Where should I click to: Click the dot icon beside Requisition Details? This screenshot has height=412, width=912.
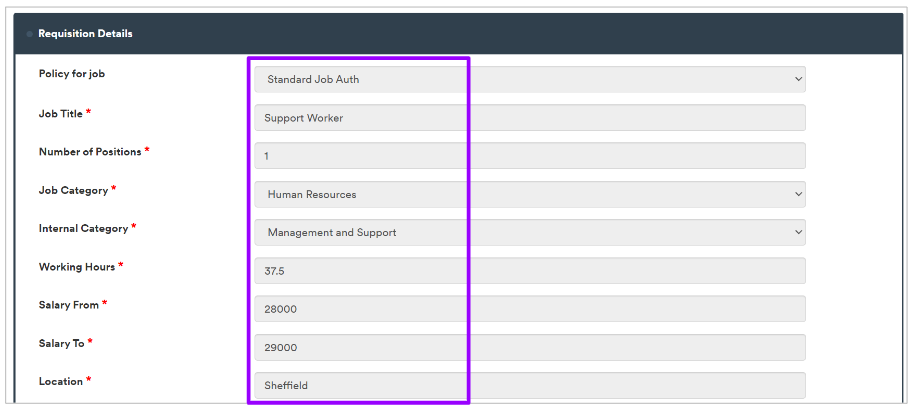29,34
